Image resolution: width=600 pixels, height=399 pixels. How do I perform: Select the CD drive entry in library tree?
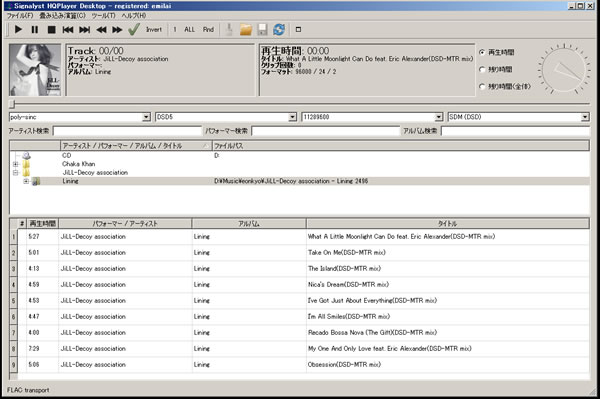point(66,155)
